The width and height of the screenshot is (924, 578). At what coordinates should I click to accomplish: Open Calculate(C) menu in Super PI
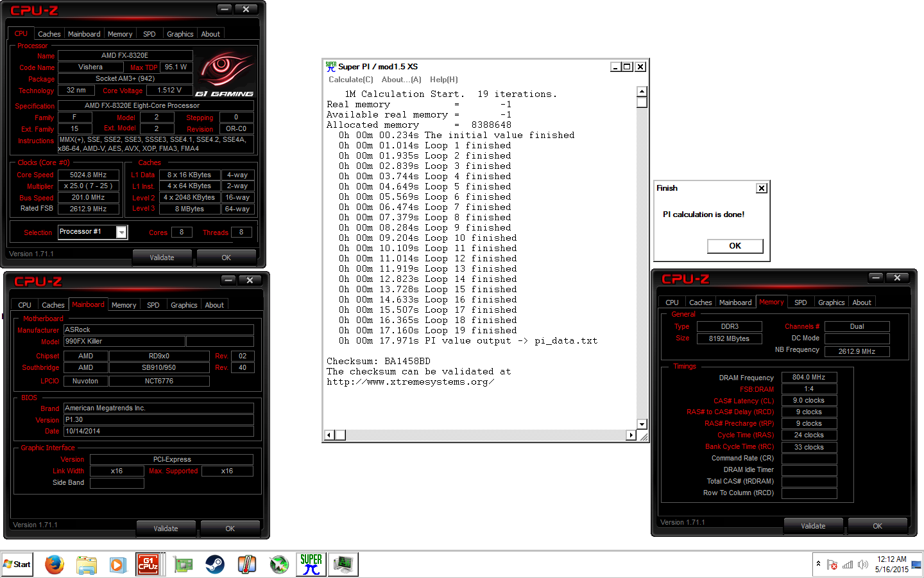[x=351, y=80]
